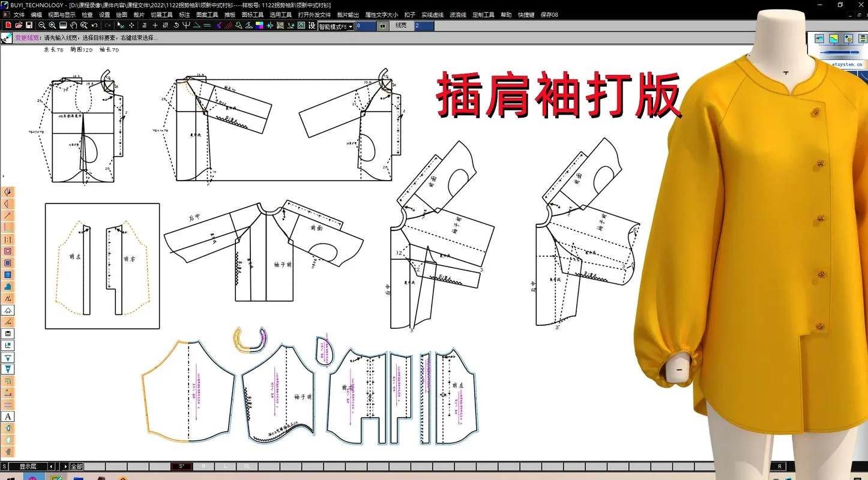This screenshot has height=480, width=868.
Task: Open the 扣子 menu
Action: coord(410,14)
